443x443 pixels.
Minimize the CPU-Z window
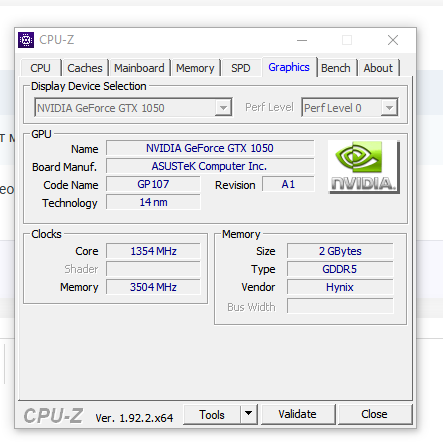coord(302,40)
